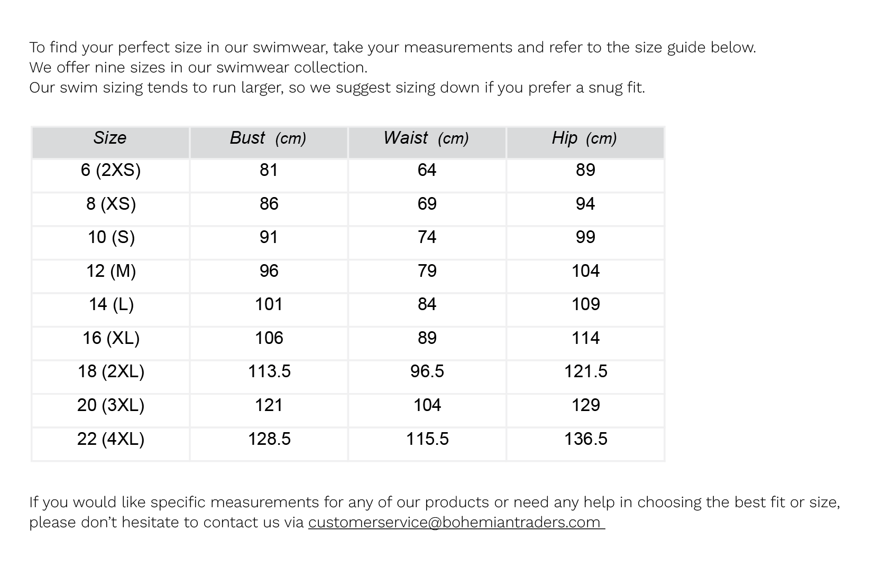Click the 115.5 waist measurement cell
Viewport: 883px width, 588px height.
(x=427, y=439)
